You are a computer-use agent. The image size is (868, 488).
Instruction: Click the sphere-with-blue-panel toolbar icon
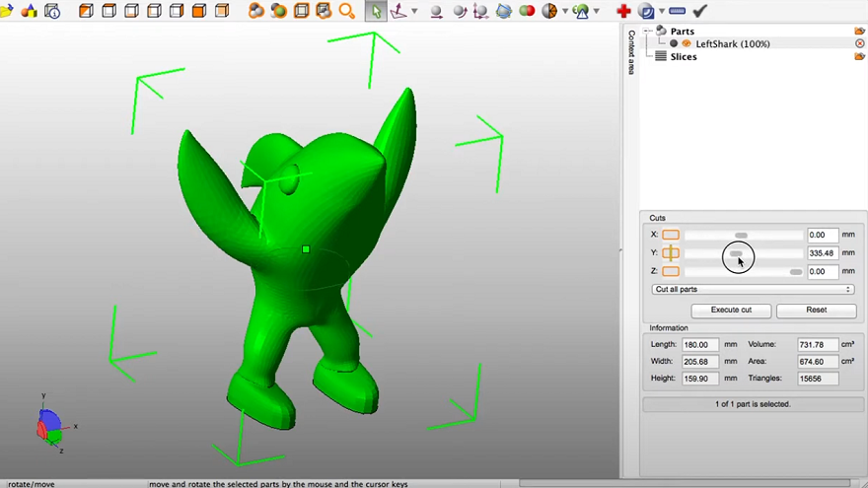pos(645,11)
